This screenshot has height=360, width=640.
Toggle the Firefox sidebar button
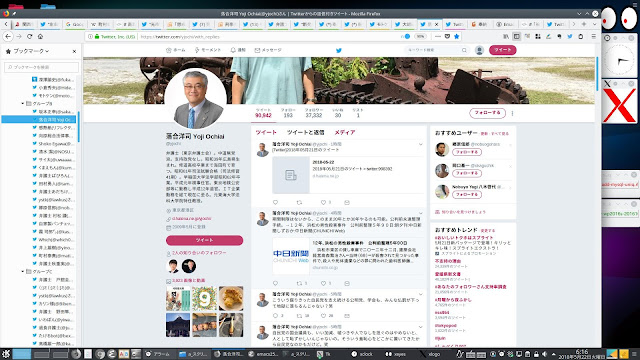tap(516, 36)
